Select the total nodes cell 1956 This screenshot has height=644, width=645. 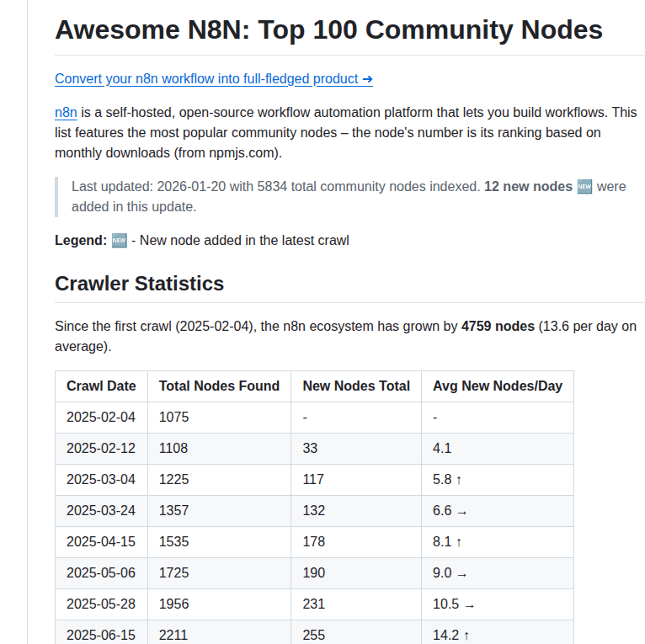pyautogui.click(x=219, y=604)
